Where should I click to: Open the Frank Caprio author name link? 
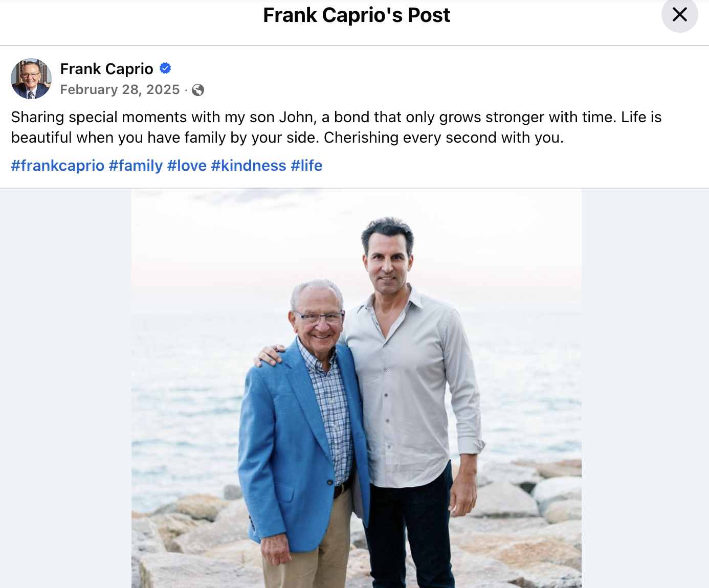tap(106, 69)
